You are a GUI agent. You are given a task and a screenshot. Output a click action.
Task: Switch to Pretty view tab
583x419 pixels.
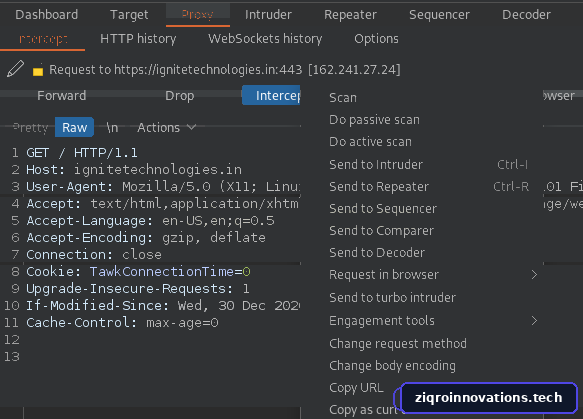pyautogui.click(x=30, y=128)
